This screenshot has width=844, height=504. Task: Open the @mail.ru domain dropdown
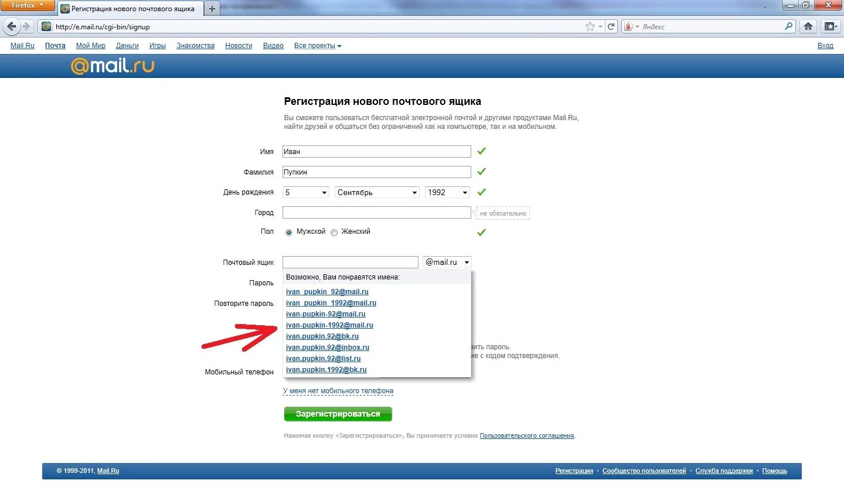[x=447, y=262]
